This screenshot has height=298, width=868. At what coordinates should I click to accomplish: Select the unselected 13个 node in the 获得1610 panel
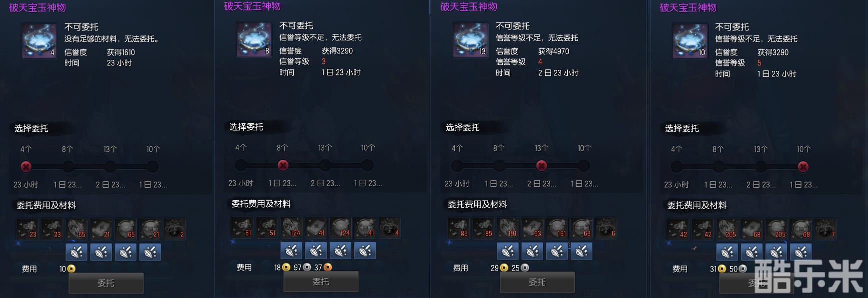point(110,166)
